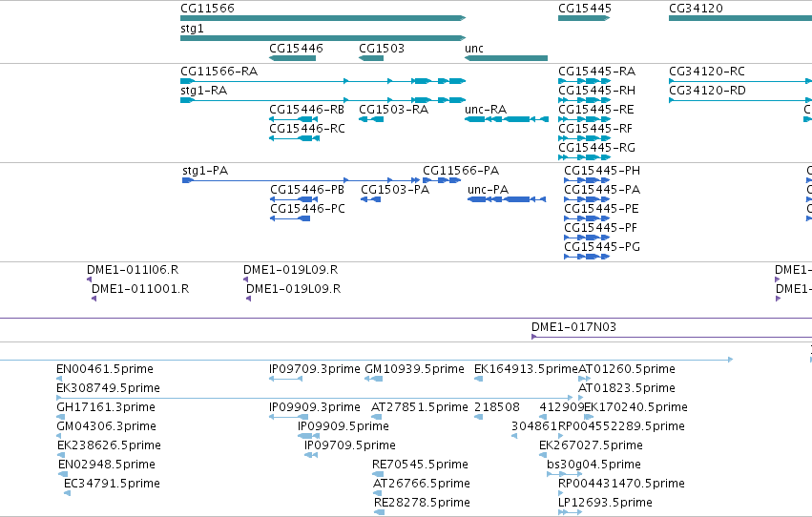Select the 218508 feature
This screenshot has height=517, width=812.
point(478,417)
